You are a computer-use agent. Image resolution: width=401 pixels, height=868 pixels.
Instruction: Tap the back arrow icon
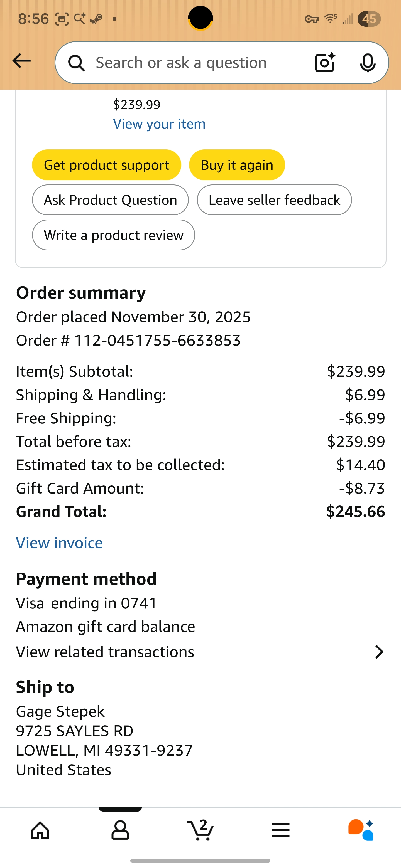click(x=21, y=61)
